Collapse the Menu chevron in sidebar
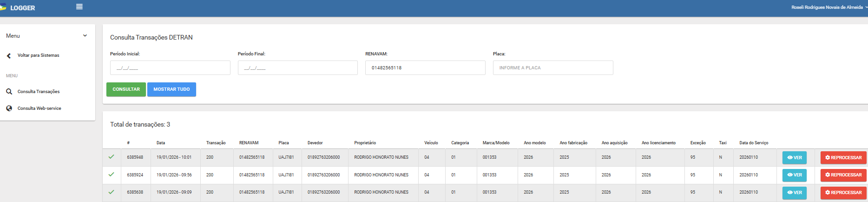This screenshot has width=868, height=202. click(x=85, y=36)
